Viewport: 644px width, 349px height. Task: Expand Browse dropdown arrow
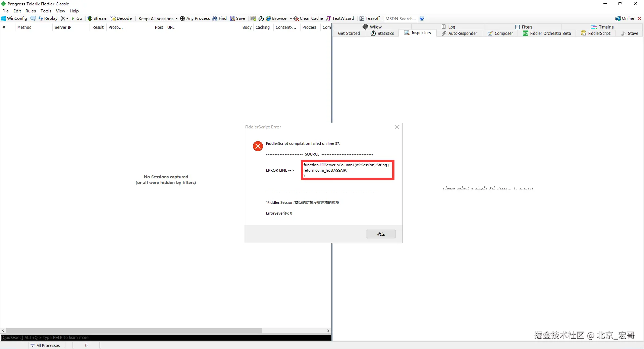(x=291, y=18)
